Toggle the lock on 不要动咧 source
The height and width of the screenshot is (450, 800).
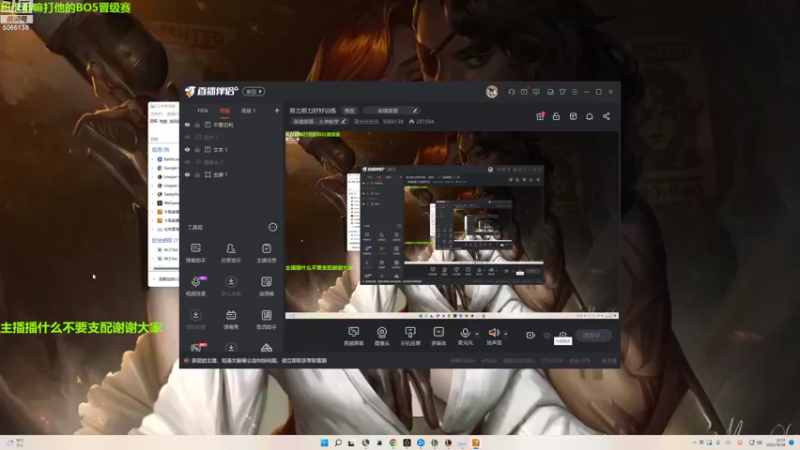tap(197, 125)
